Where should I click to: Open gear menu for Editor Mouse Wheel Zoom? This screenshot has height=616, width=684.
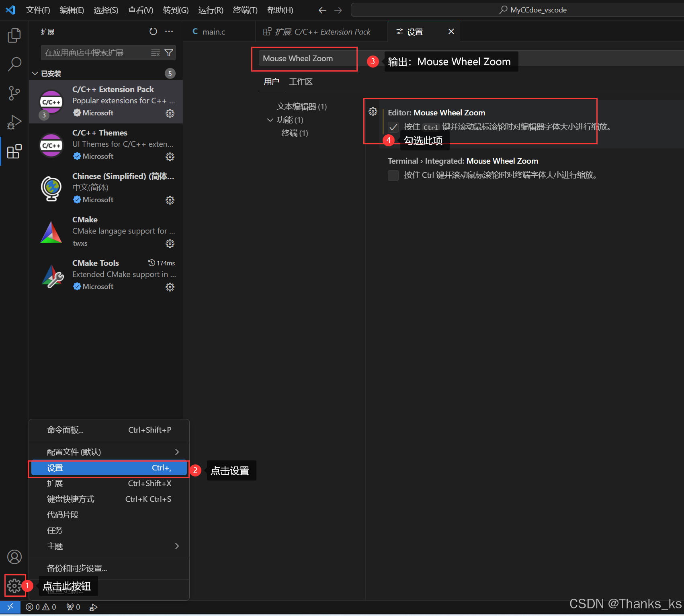coord(373,111)
